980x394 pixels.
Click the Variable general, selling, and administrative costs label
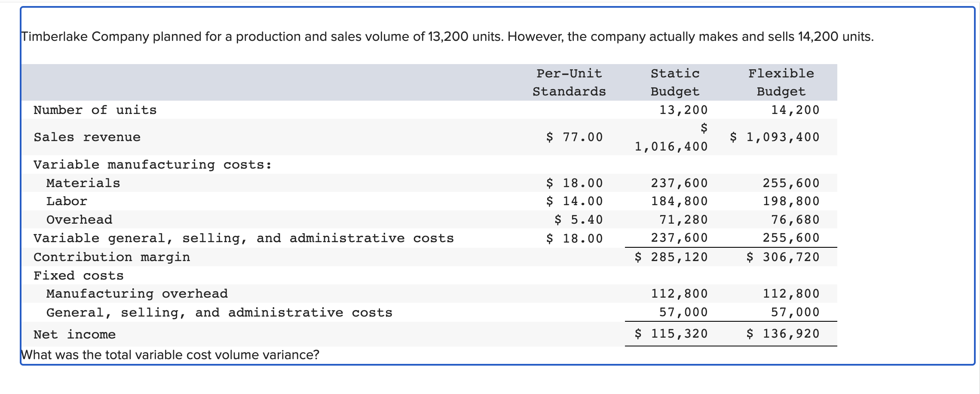[244, 238]
